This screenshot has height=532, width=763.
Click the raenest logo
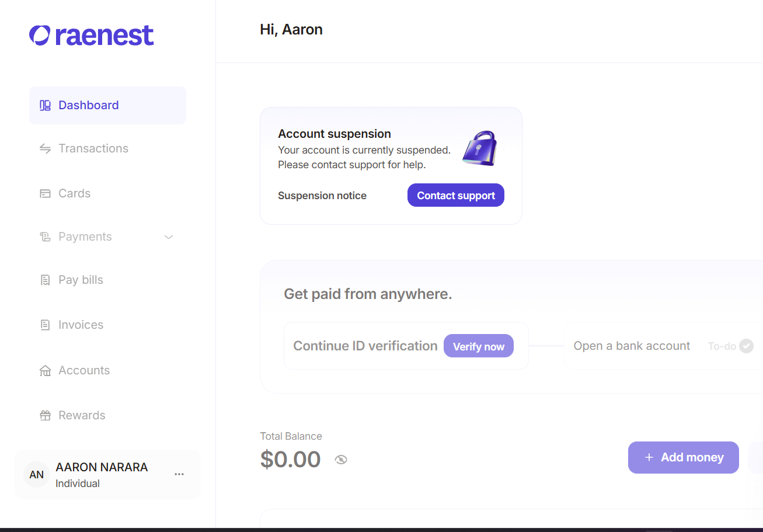(92, 36)
